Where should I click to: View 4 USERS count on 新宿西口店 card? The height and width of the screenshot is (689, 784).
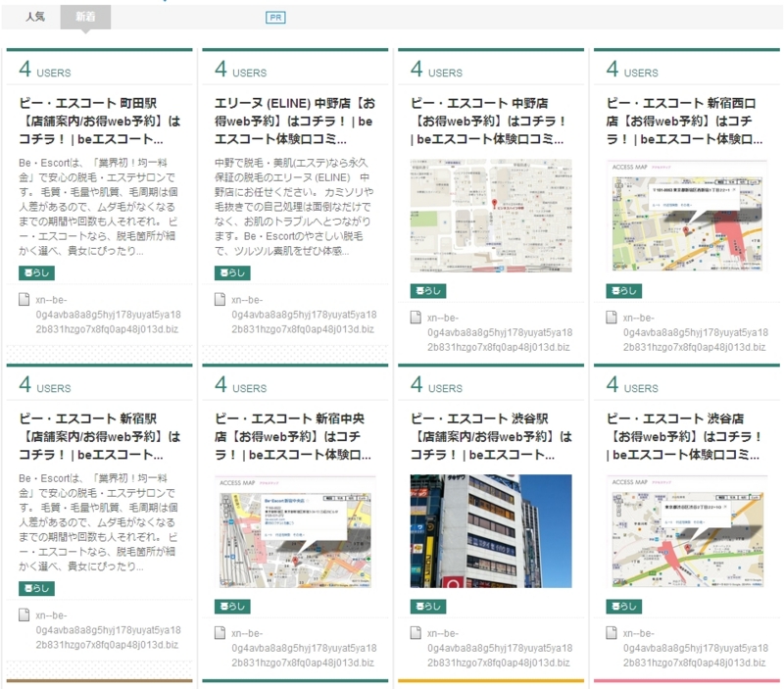pos(632,70)
